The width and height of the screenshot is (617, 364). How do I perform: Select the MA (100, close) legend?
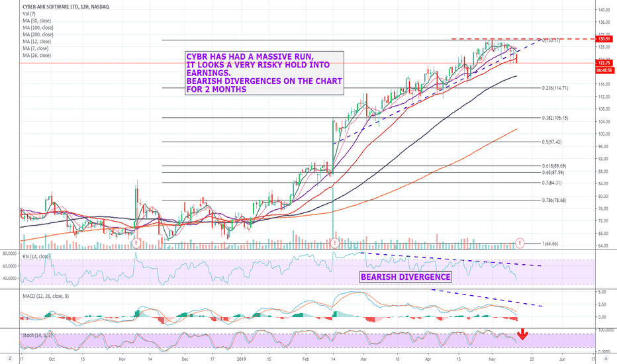coord(38,28)
